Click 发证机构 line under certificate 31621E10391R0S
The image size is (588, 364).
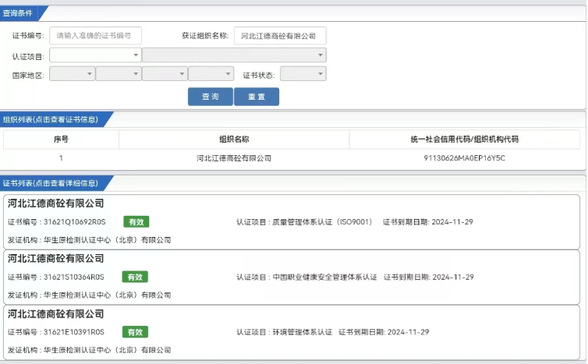[89, 350]
